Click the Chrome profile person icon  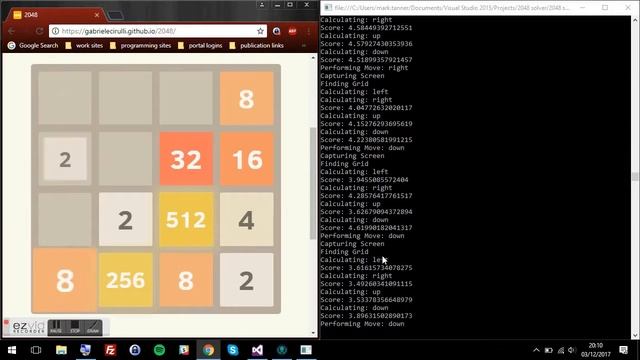(x=262, y=5)
